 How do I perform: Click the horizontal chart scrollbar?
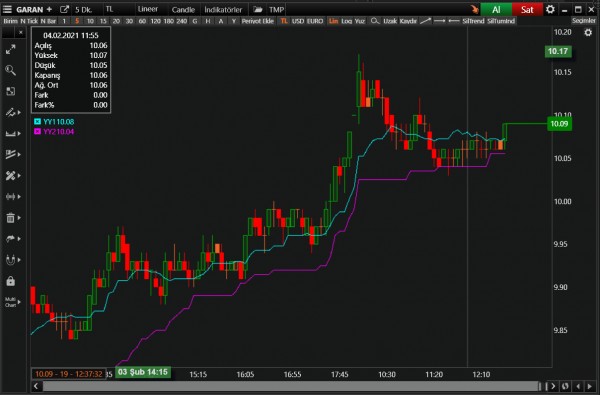[x=291, y=386]
